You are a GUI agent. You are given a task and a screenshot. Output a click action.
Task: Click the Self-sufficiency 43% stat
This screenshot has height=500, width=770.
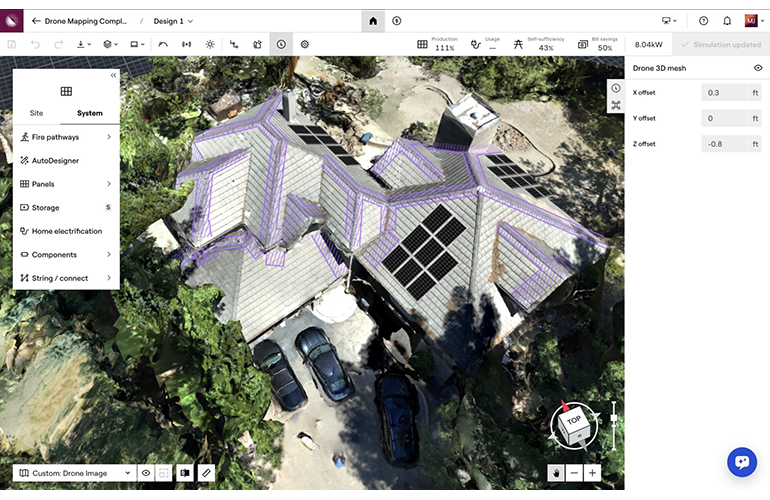pos(539,44)
